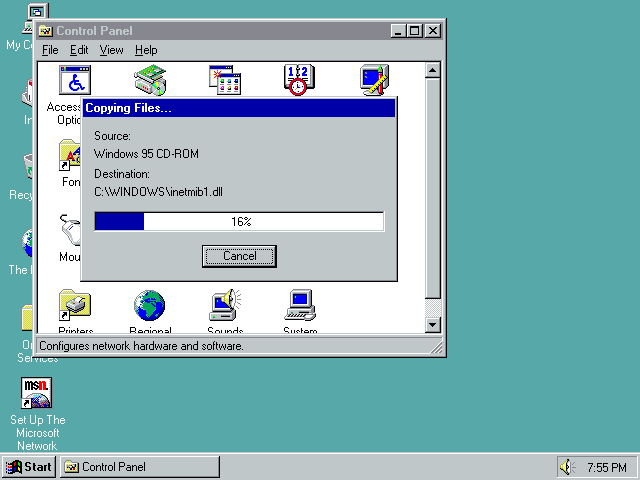Select the Online Services desktop folder
The height and width of the screenshot is (480, 640).
[x=27, y=318]
